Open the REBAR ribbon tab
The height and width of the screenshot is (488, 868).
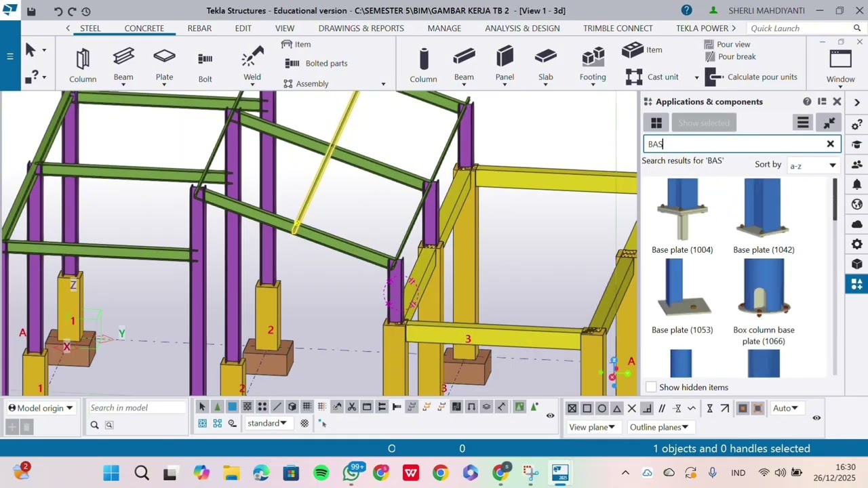coord(199,28)
